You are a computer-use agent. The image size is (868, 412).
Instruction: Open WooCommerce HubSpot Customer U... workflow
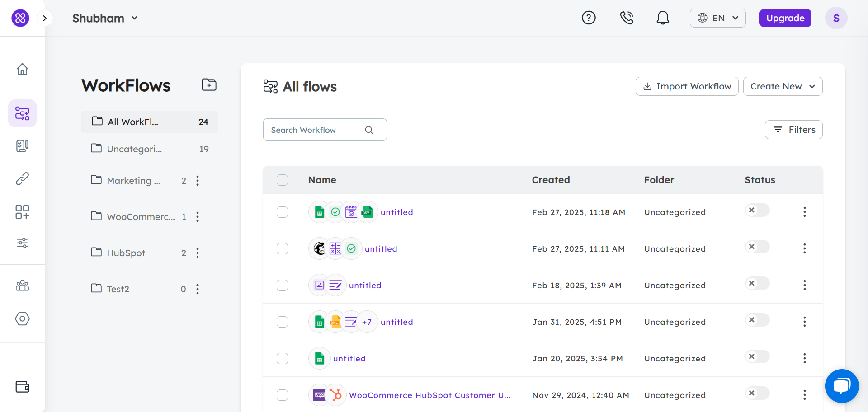430,395
